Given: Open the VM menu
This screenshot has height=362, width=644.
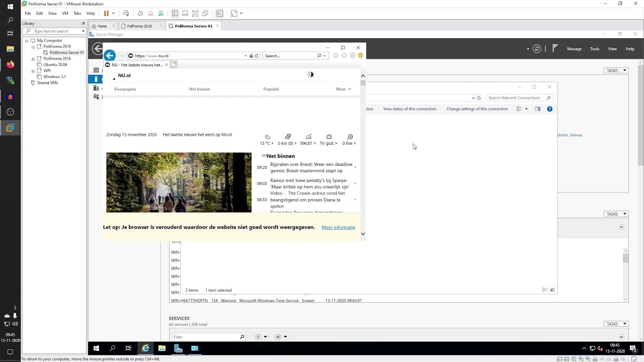Looking at the screenshot, I should 65,14.
